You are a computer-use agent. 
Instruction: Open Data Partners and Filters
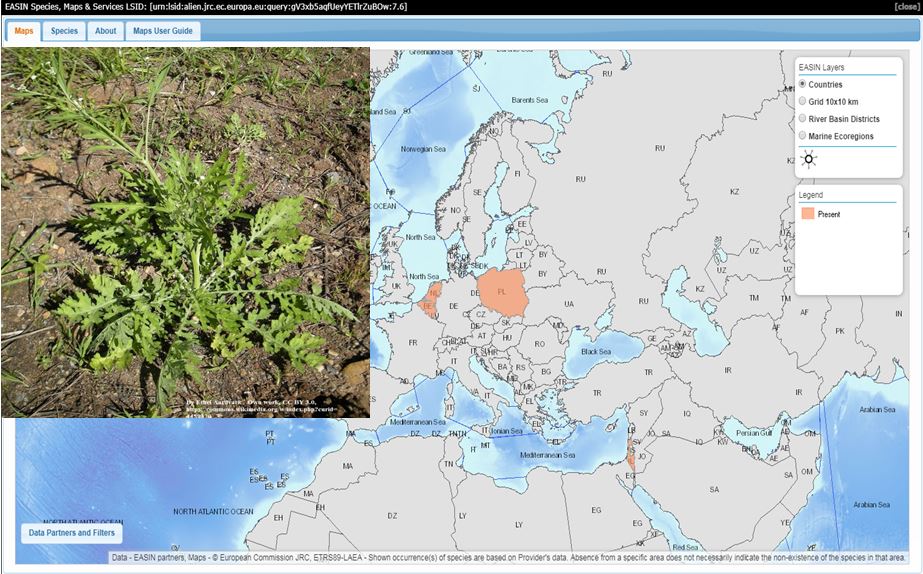click(72, 533)
